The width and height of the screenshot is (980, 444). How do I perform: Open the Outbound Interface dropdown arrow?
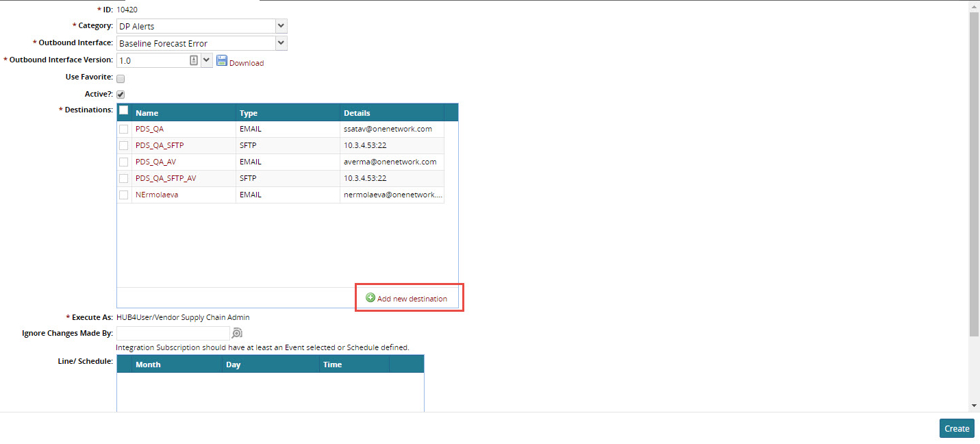[x=281, y=43]
